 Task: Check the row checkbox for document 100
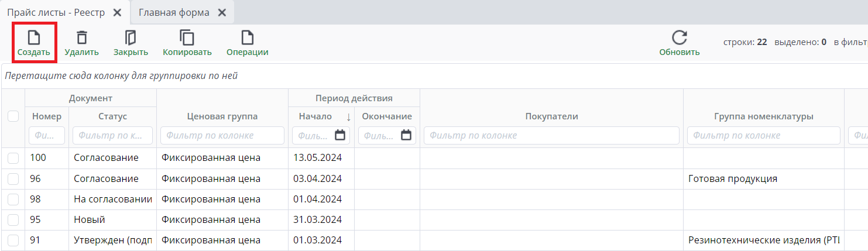[13, 158]
